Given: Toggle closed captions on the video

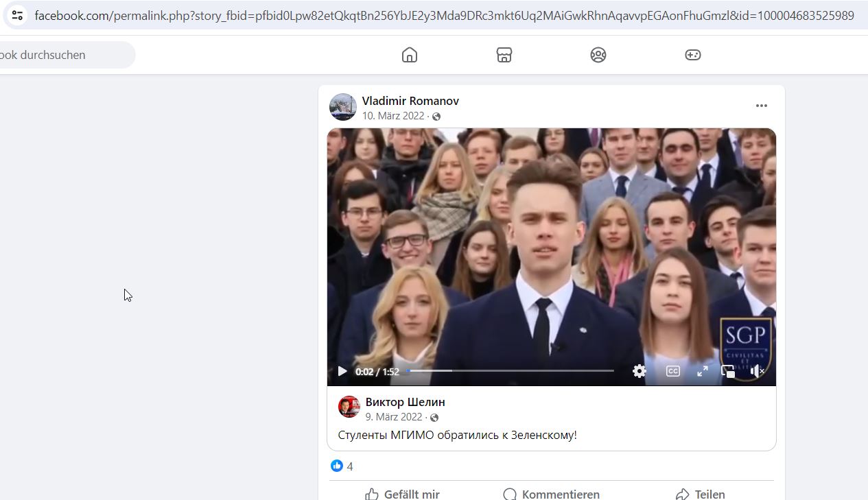Looking at the screenshot, I should coord(673,371).
